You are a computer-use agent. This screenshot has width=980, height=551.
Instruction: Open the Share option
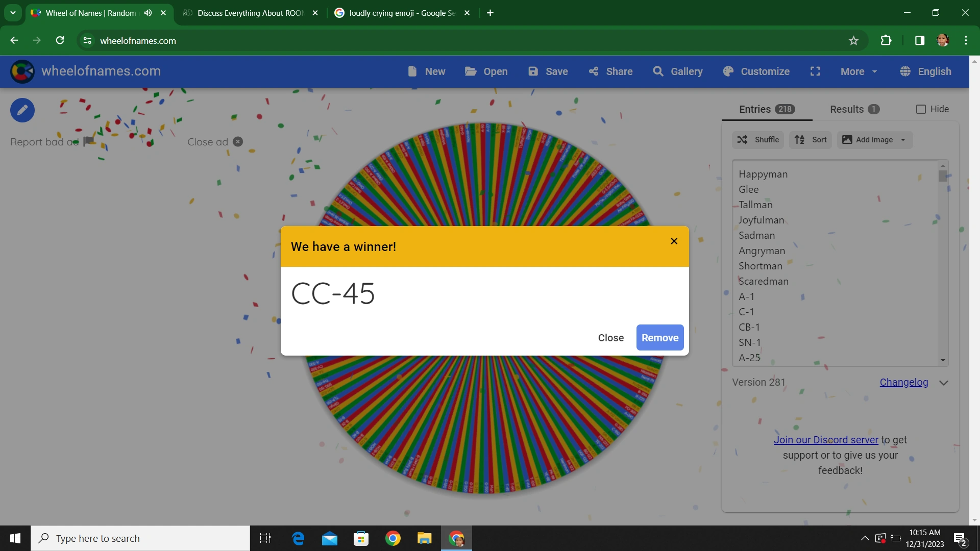(610, 71)
